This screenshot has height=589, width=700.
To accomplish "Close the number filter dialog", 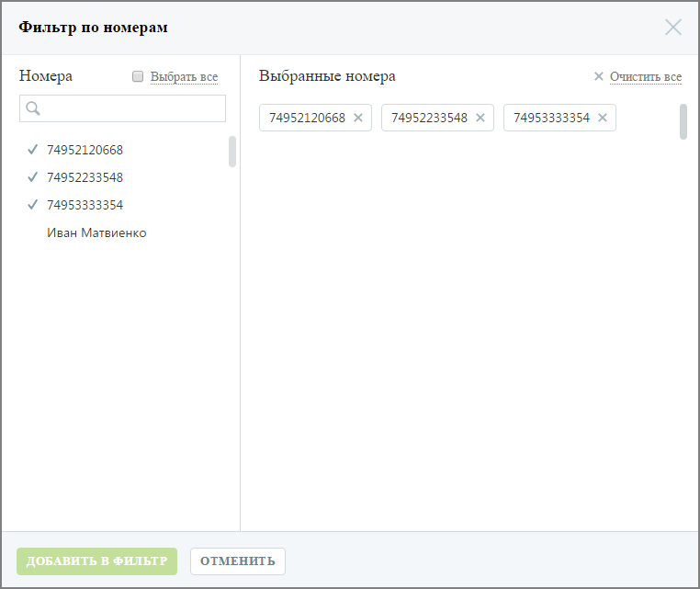I will coord(672,28).
